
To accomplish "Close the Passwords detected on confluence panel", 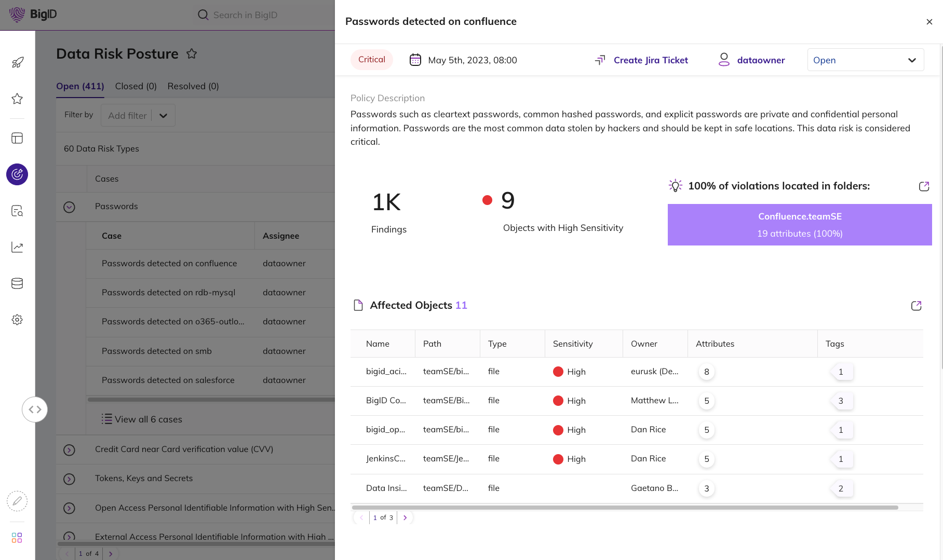I will (929, 22).
